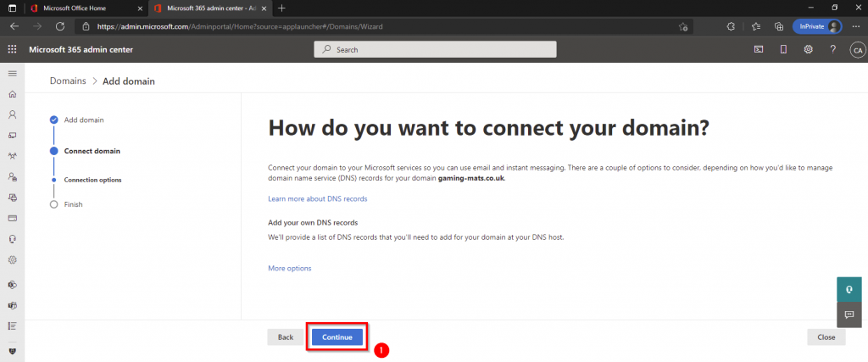Image resolution: width=868 pixels, height=362 pixels.
Task: Click the Close button of the wizard
Action: [826, 337]
